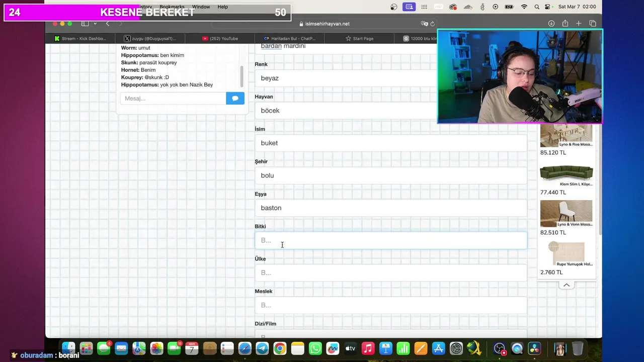Focus the empty Ülke field

click(x=391, y=273)
